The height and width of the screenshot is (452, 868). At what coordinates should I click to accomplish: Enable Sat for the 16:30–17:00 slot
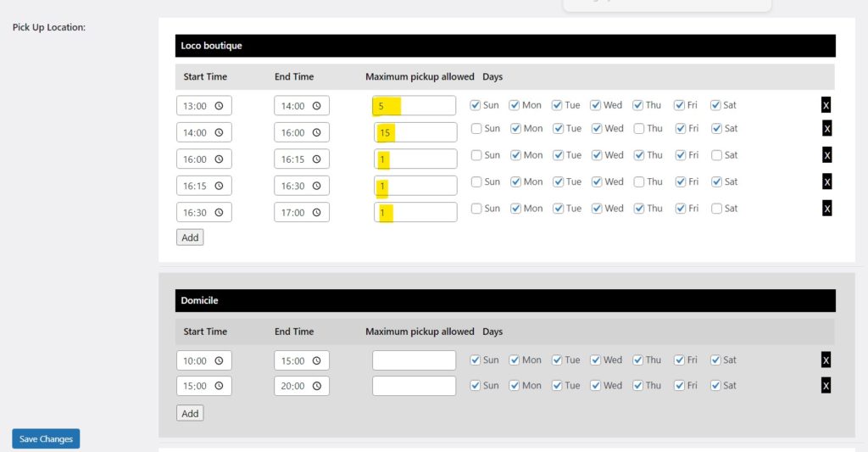pyautogui.click(x=716, y=209)
